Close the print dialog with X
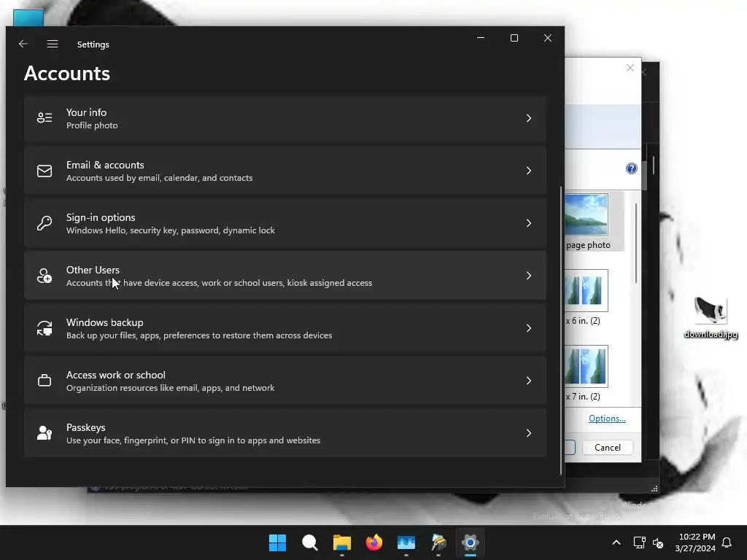Screen dimensions: 747x560 tap(630, 68)
